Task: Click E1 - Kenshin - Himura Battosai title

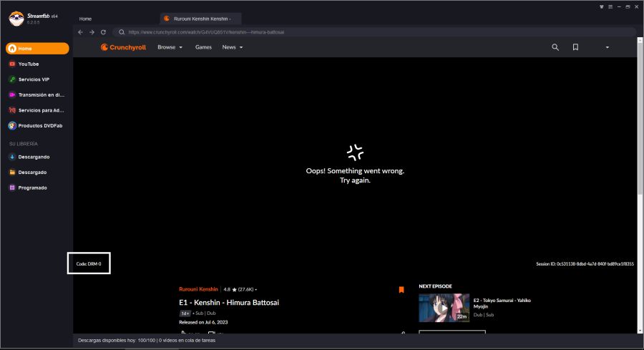Action: coord(229,303)
